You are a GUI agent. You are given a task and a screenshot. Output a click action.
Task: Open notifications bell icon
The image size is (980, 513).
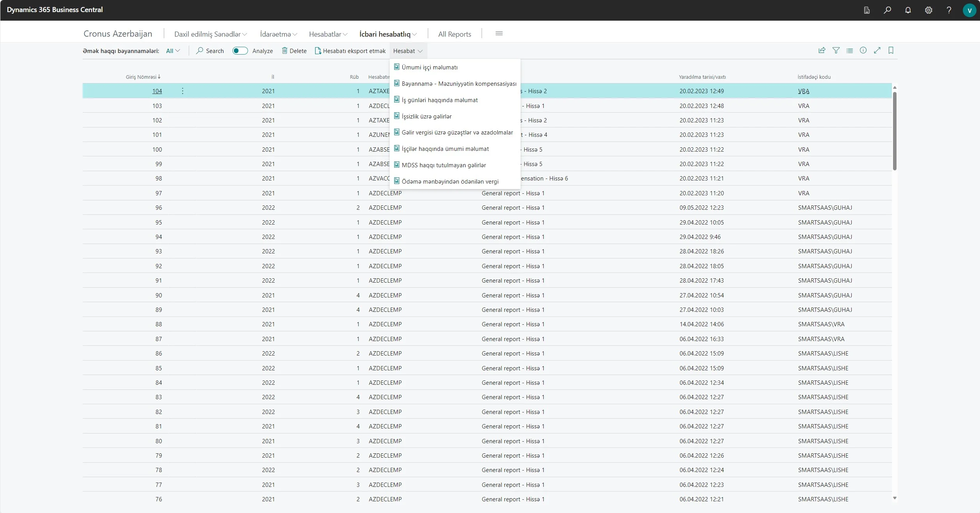tap(908, 10)
